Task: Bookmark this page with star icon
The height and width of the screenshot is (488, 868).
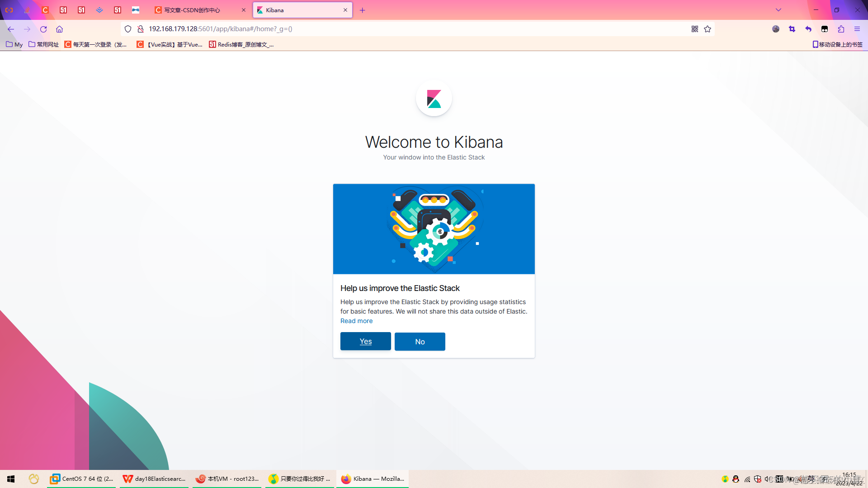Action: pyautogui.click(x=708, y=29)
